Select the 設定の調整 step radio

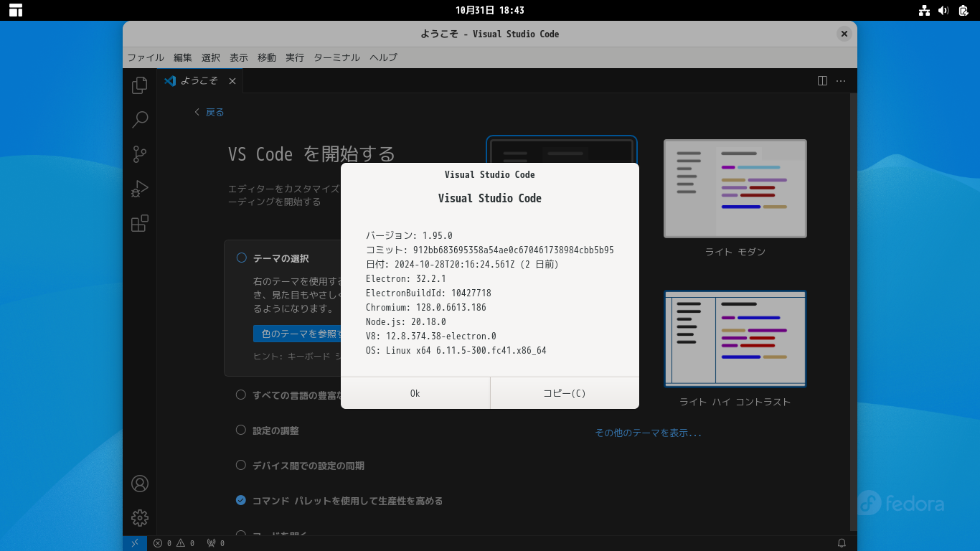tap(241, 430)
